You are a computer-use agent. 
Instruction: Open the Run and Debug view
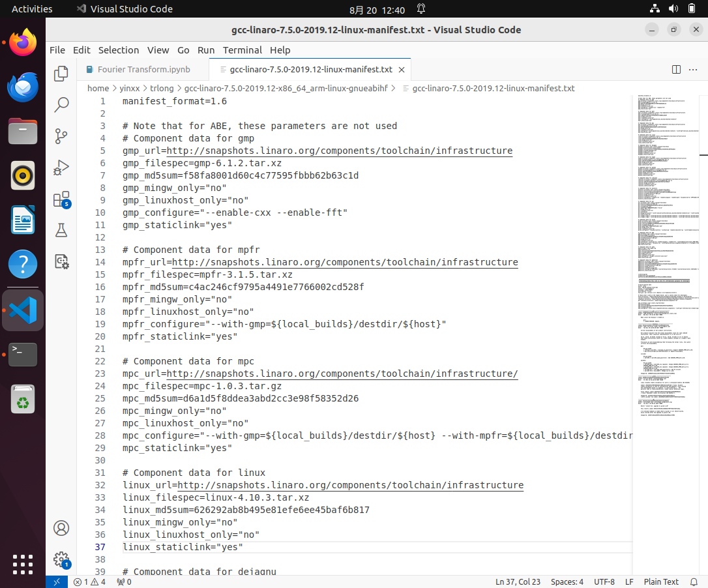click(61, 168)
